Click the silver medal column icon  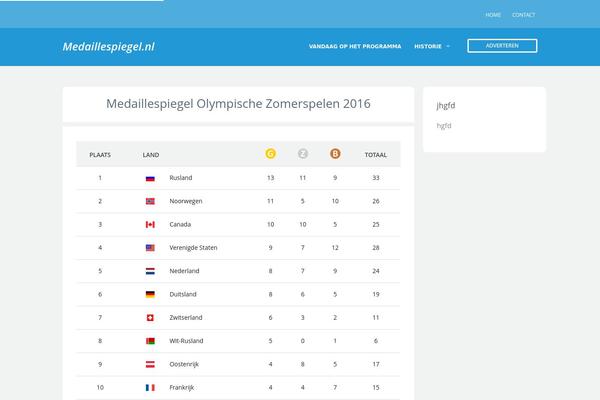303,154
